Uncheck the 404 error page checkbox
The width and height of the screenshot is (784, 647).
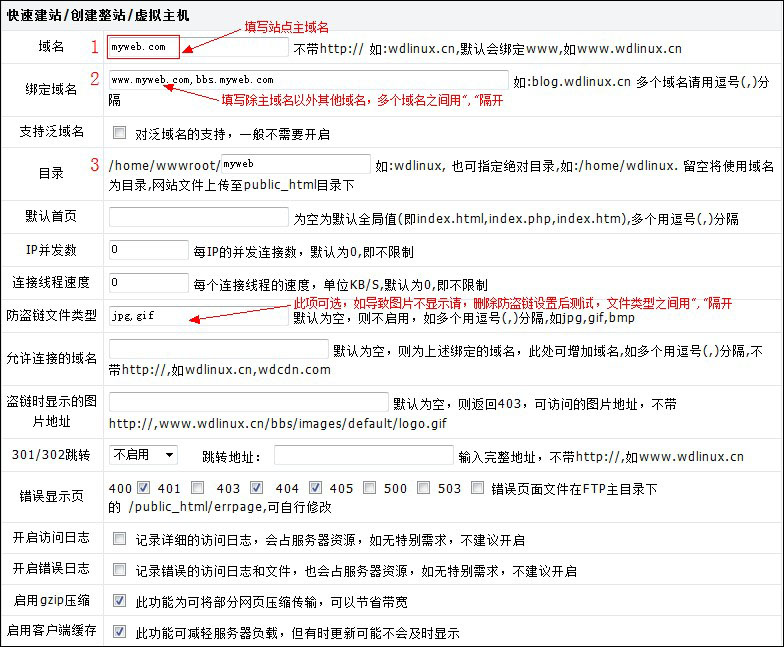click(316, 488)
